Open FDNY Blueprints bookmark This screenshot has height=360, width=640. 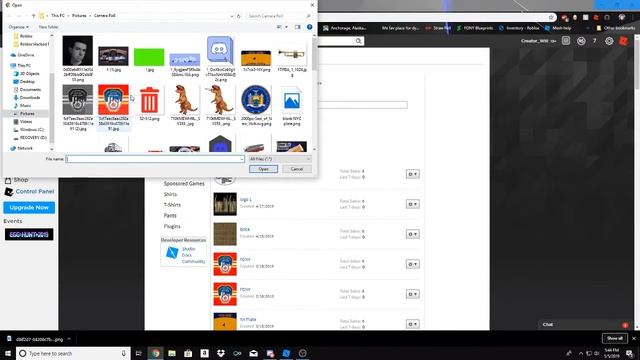pyautogui.click(x=475, y=28)
